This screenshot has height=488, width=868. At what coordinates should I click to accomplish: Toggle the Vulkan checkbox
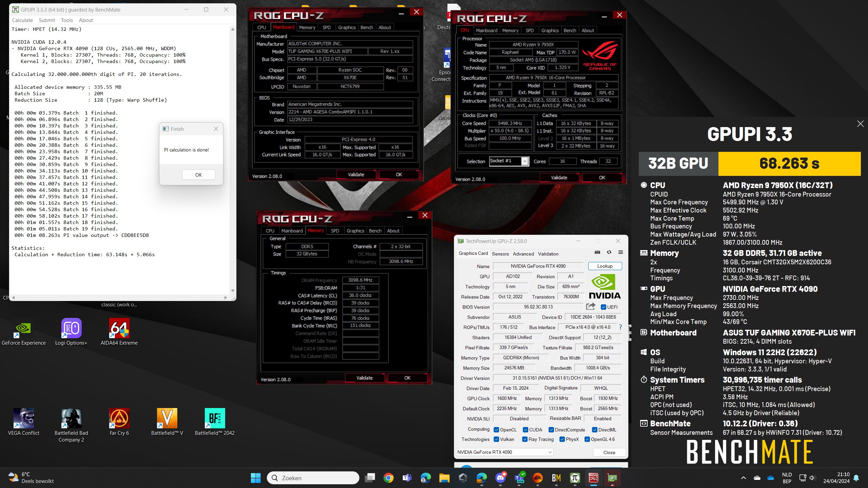coord(496,439)
